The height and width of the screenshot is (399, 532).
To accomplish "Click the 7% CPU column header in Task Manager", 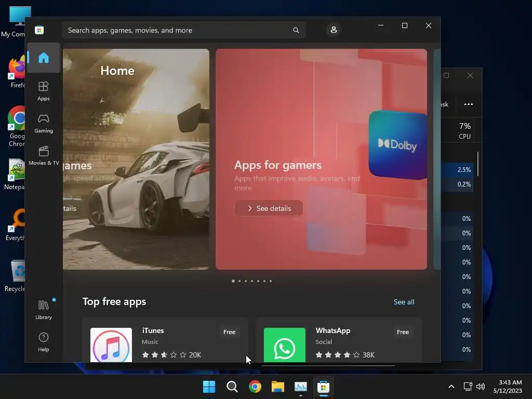I will coord(464,130).
